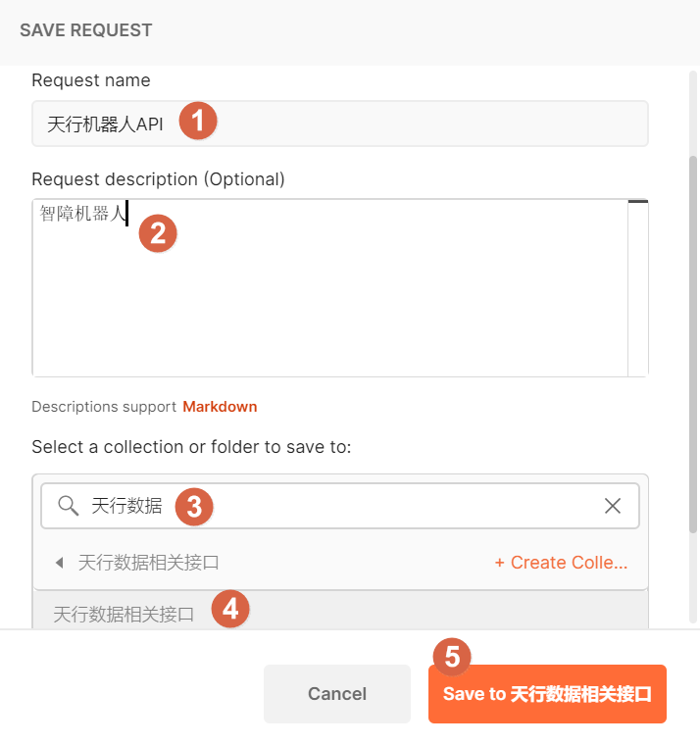The image size is (700, 745).
Task: Focus the Request name field
Action: click(x=392, y=124)
